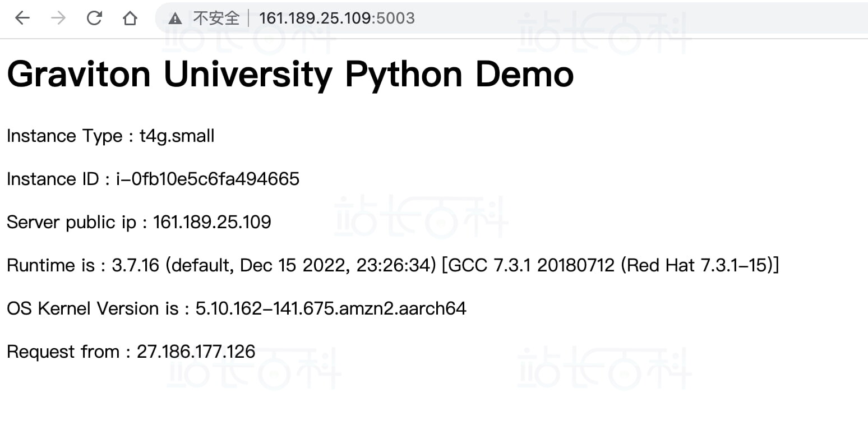Viewport: 868px width, 443px height.
Task: Reload the current page
Action: (94, 19)
